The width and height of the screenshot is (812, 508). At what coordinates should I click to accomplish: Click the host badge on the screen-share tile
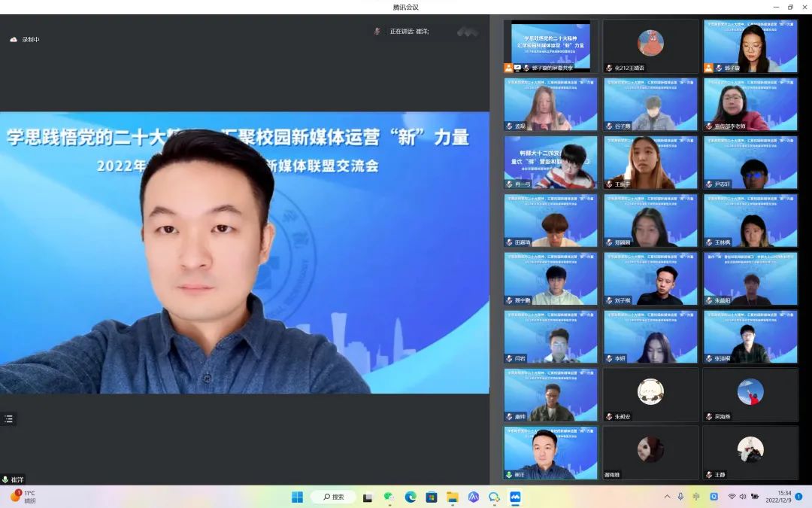click(x=509, y=68)
